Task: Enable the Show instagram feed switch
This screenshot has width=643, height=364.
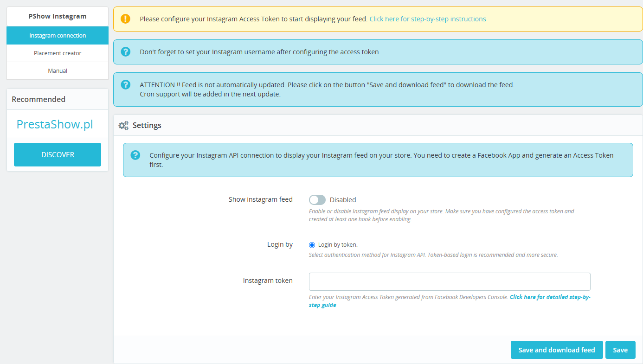Action: (x=317, y=200)
